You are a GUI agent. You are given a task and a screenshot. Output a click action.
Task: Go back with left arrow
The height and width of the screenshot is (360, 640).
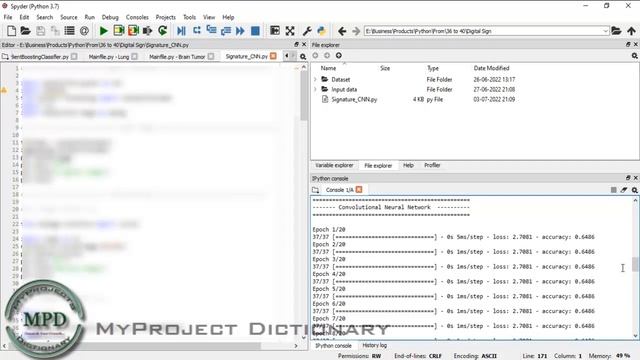click(342, 31)
